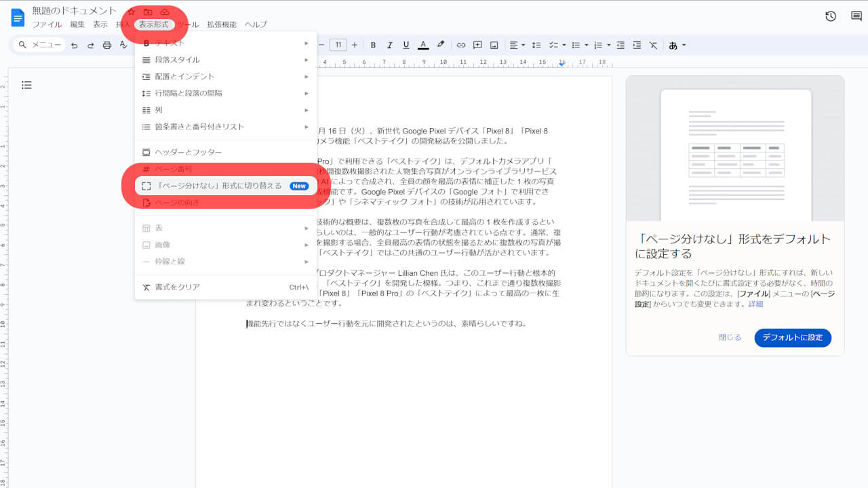This screenshot has height=488, width=868.
Task: Clear formatting from the toolbar
Action: 653,45
